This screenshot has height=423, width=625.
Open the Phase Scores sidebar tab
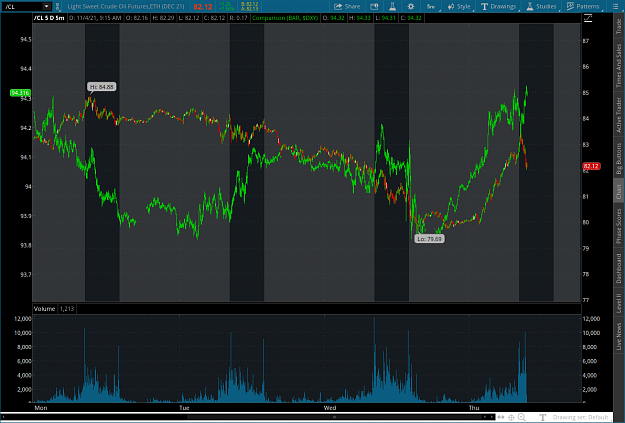pos(619,226)
